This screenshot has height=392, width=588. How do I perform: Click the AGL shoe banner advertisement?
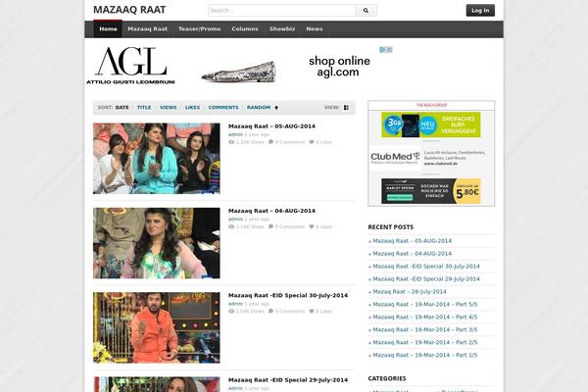[x=239, y=66]
